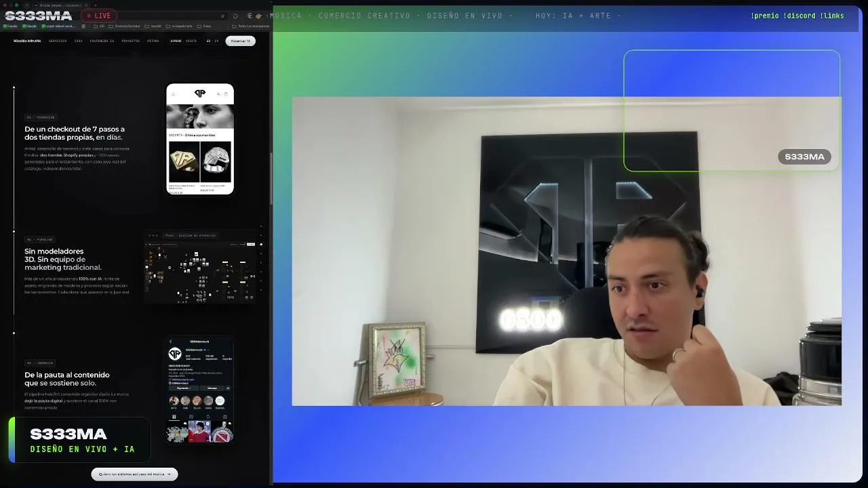Switch the site language to EN
Viewport: 868px width, 488px height.
click(x=216, y=41)
